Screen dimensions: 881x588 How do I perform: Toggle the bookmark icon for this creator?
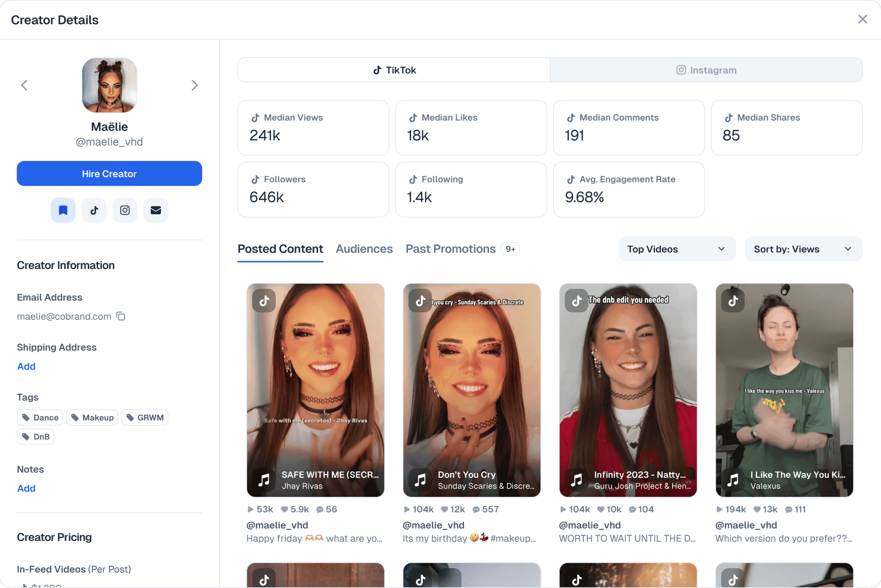click(63, 210)
